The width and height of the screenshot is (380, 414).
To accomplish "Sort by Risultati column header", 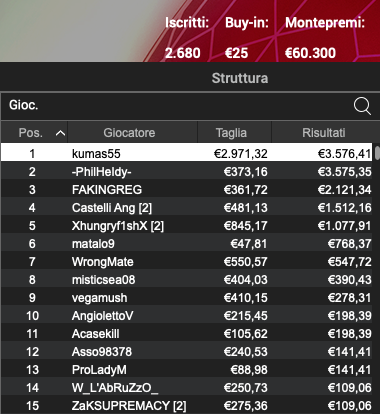I will (324, 133).
